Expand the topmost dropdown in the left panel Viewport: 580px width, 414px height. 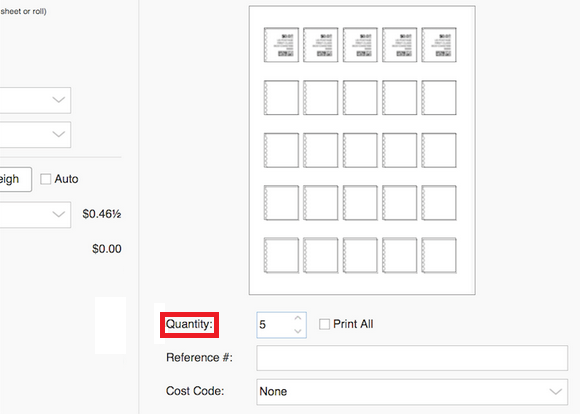35,100
